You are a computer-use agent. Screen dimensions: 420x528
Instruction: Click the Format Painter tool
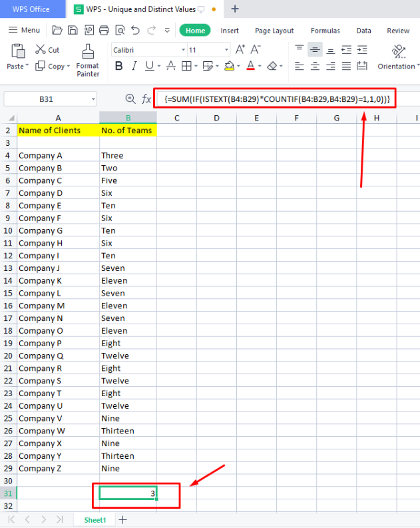pyautogui.click(x=87, y=60)
